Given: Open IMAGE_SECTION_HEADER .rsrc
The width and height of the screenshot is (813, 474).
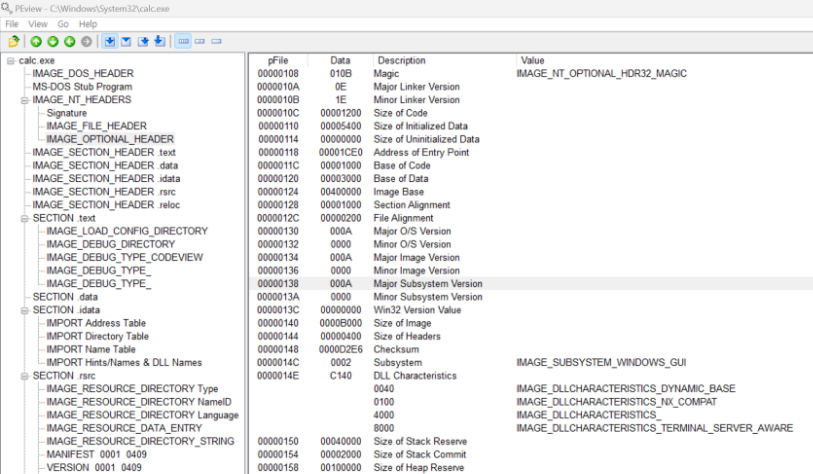Looking at the screenshot, I should [104, 192].
